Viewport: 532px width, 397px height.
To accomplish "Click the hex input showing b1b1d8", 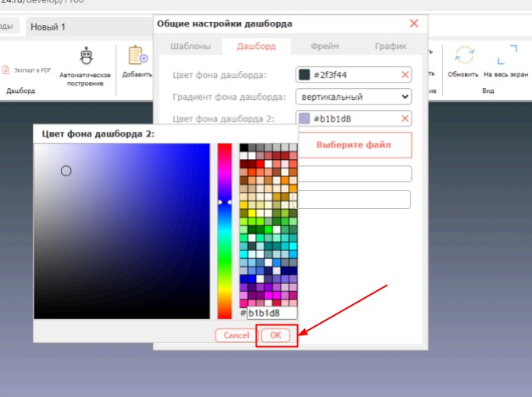I will point(271,313).
